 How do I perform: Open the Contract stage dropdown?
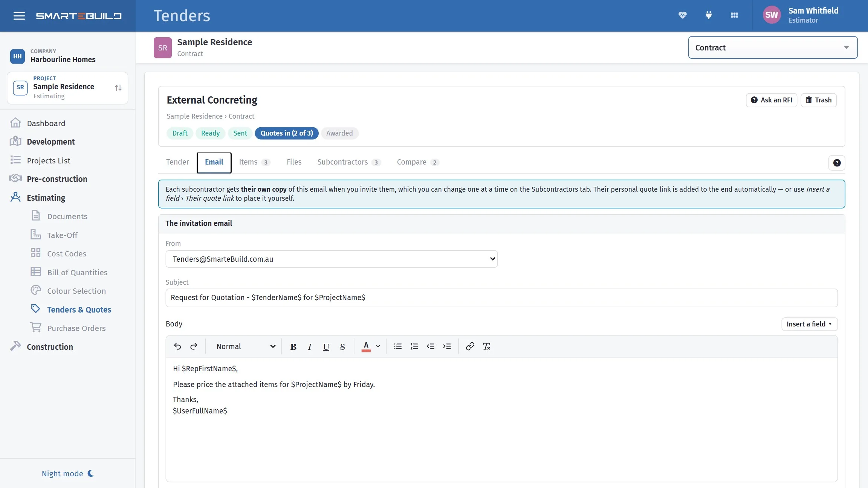[773, 47]
